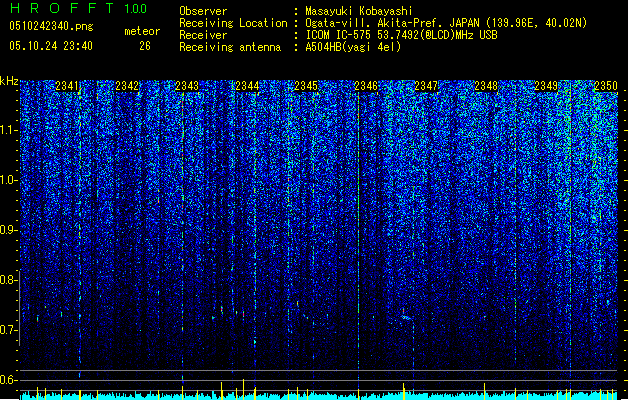Click the 0.8 kHz axis label
Screen dimensions: 629x400
[8, 280]
